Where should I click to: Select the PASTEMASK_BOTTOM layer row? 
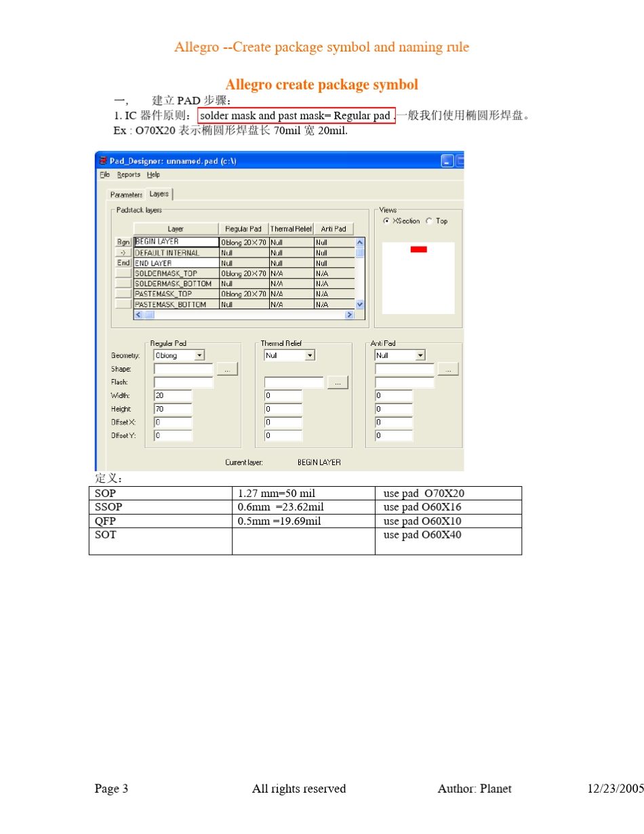click(176, 304)
